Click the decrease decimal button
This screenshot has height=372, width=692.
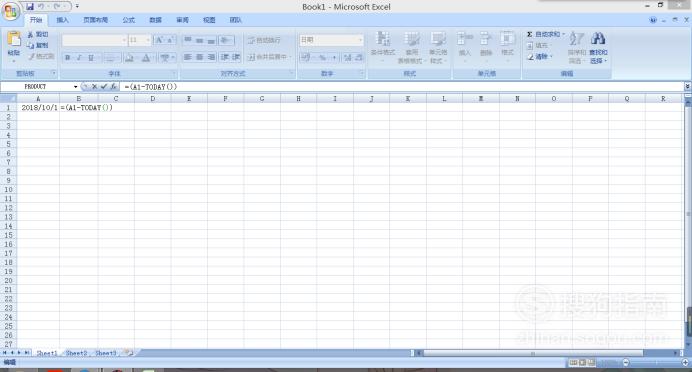tap(359, 57)
